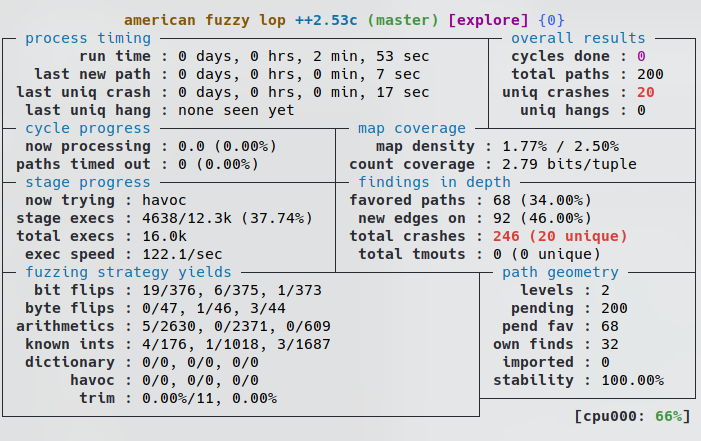The width and height of the screenshot is (701, 441).
Task: Click the levels value '2'
Action: tap(605, 290)
